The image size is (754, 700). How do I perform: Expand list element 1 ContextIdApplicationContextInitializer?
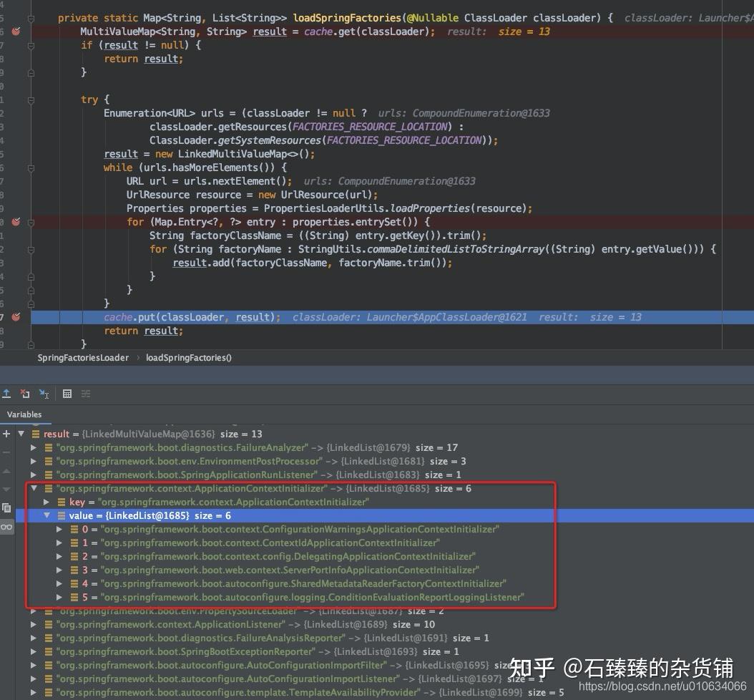[x=59, y=543]
